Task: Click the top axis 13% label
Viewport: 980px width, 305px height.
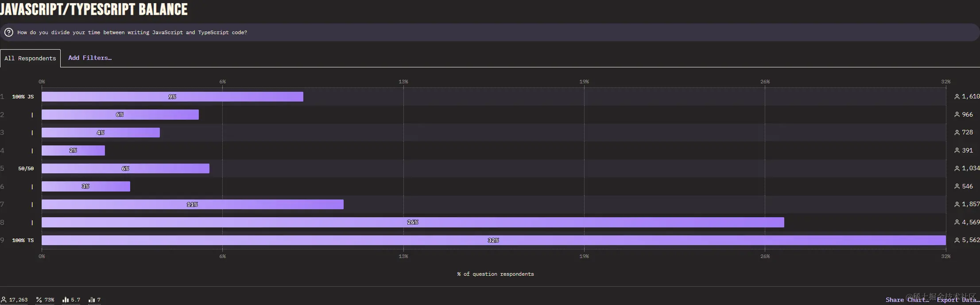Action: 403,82
